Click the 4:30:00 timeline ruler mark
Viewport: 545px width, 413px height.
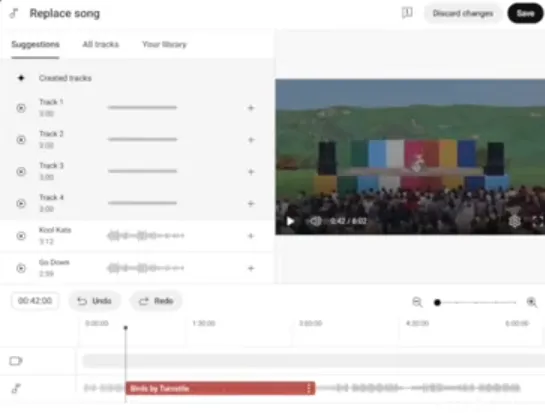(x=417, y=323)
